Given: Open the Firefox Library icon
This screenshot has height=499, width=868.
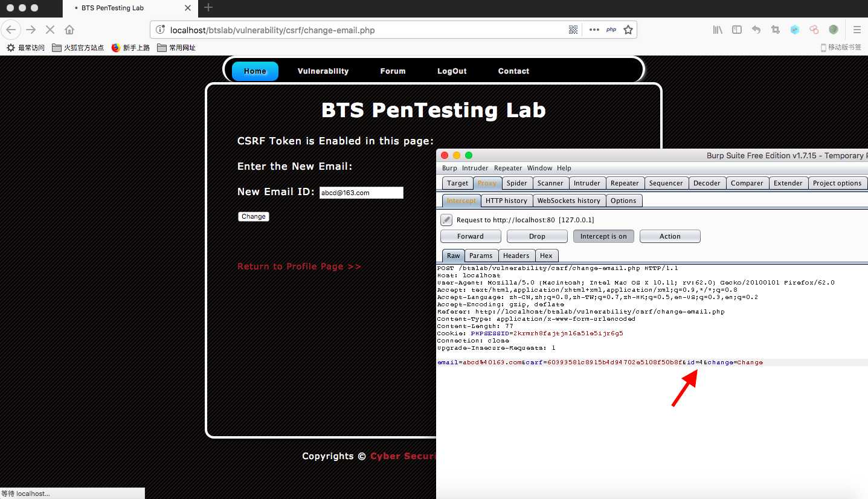Looking at the screenshot, I should pyautogui.click(x=718, y=30).
